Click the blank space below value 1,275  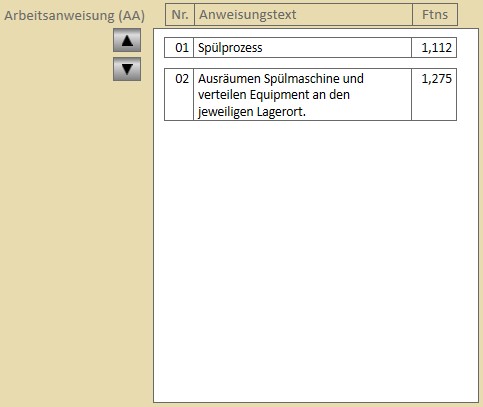(434, 103)
